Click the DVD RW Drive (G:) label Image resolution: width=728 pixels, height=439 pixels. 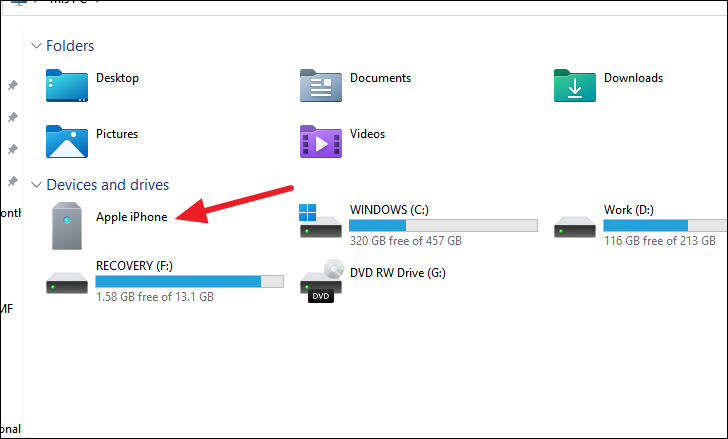tap(398, 273)
